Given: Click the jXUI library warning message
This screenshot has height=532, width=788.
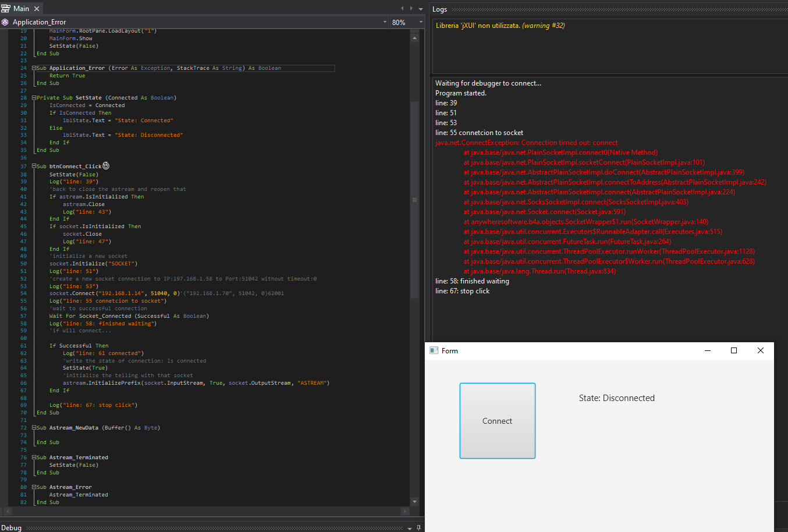Looking at the screenshot, I should point(500,26).
